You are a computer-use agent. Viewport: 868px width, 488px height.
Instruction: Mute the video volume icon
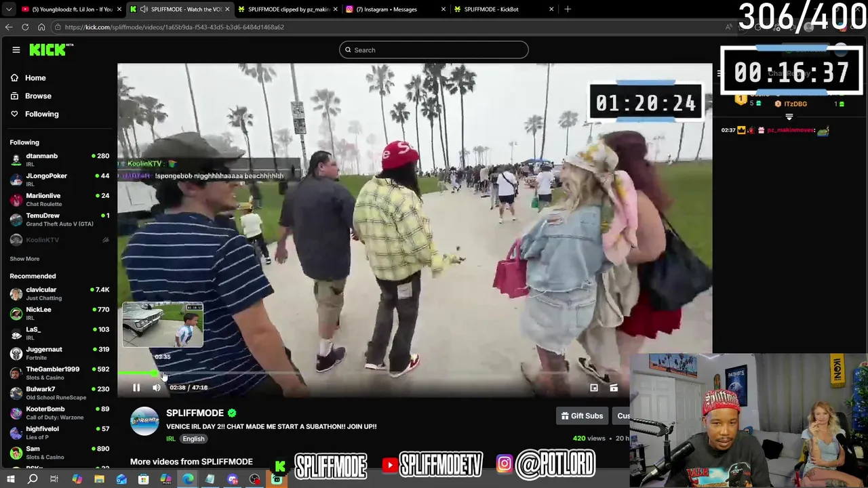click(x=157, y=388)
